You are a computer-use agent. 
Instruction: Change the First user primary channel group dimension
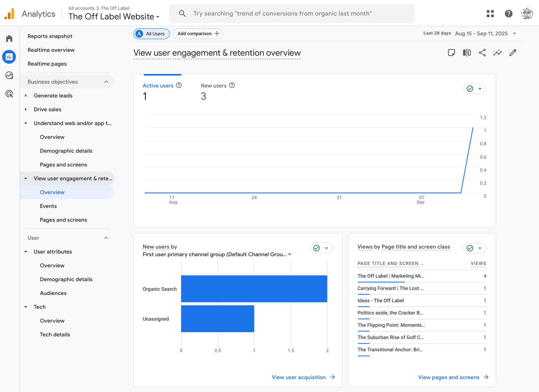click(217, 254)
